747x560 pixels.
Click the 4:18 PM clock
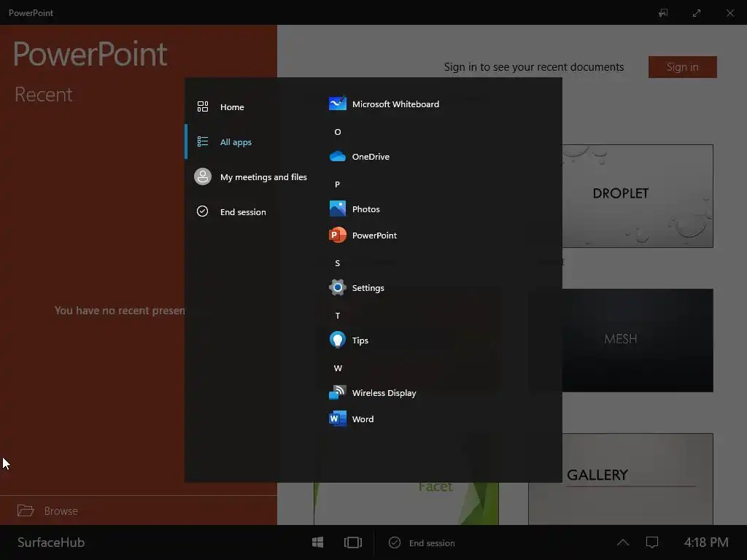[706, 542]
